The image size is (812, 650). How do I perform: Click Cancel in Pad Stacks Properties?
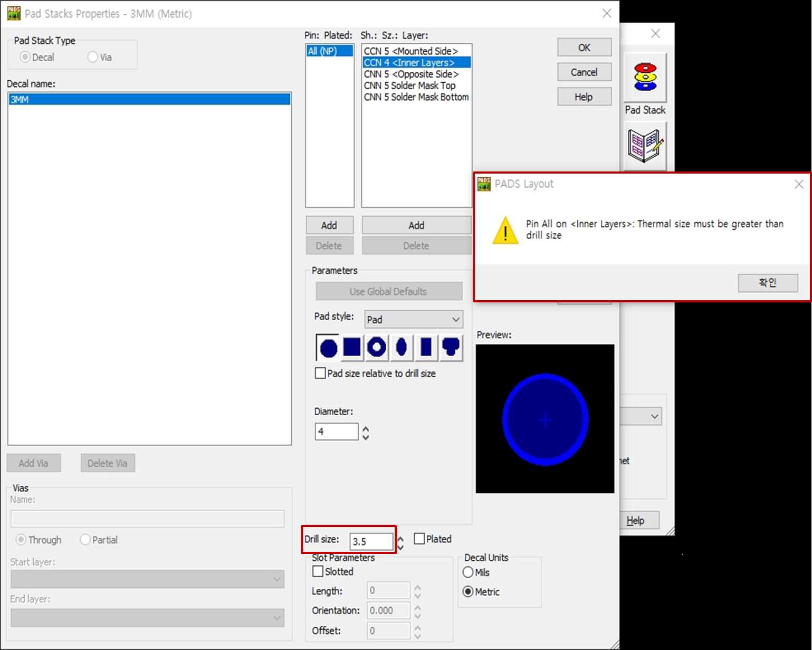tap(584, 72)
